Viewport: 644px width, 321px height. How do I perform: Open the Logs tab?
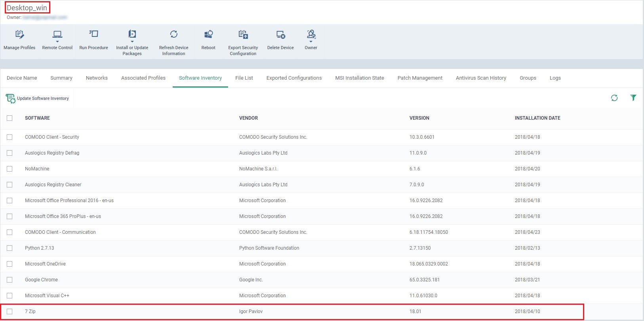555,78
